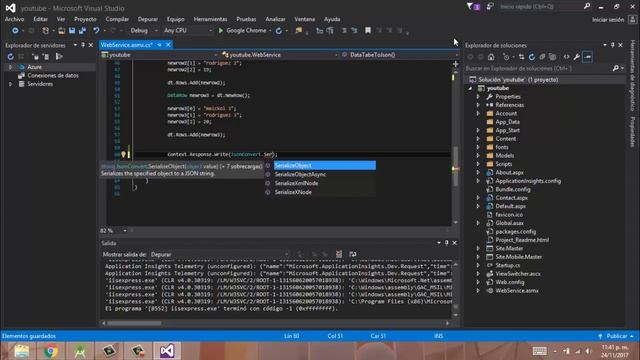Image resolution: width=640 pixels, height=360 pixels.
Task: Click the output panel horizontal scrollbar thumb
Action: coord(134,323)
